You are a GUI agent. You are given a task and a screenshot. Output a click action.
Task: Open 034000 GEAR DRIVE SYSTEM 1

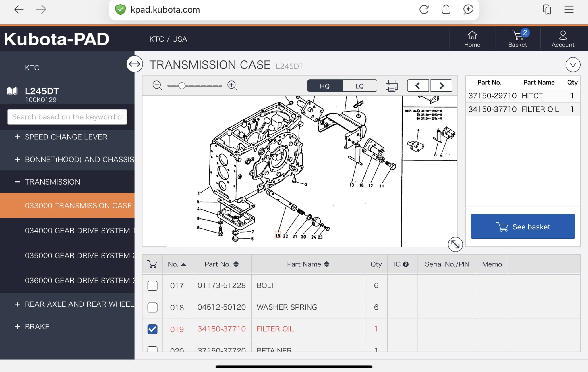point(67,231)
